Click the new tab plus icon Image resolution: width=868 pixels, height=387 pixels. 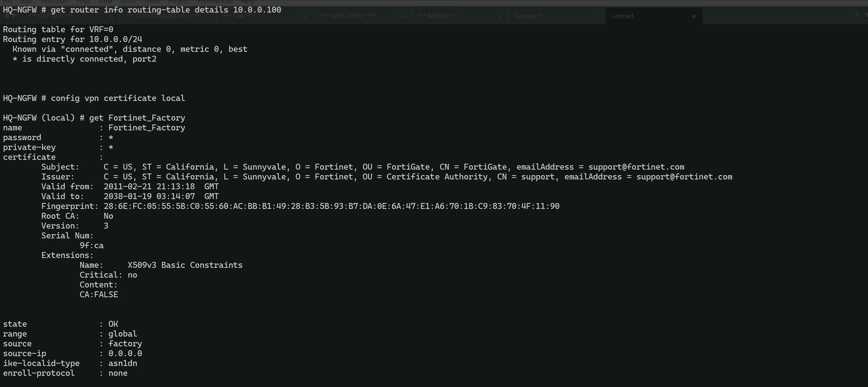[x=856, y=16]
